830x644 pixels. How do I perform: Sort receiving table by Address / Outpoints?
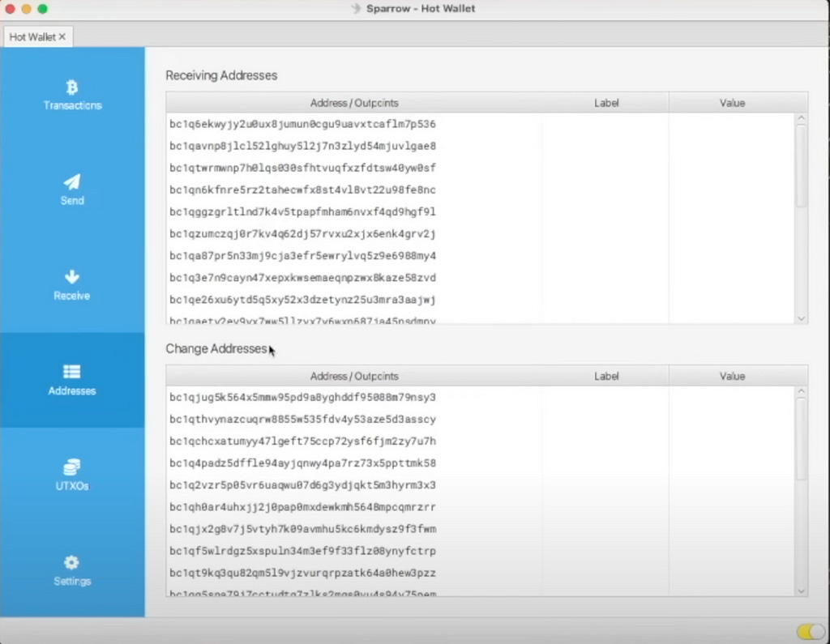[353, 103]
